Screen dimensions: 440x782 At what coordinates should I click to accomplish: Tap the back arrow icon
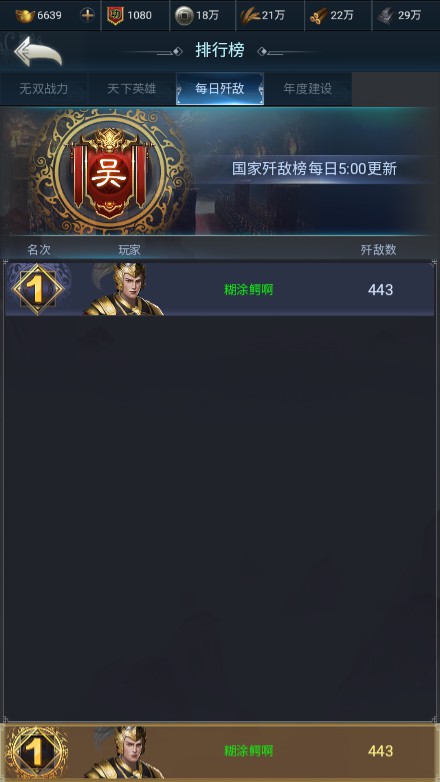(x=38, y=51)
